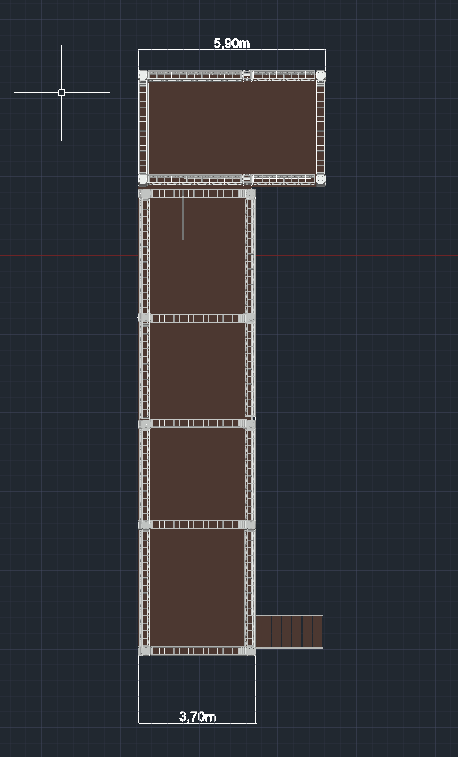Select the short gray vertical line in top column panel

pos(183,219)
